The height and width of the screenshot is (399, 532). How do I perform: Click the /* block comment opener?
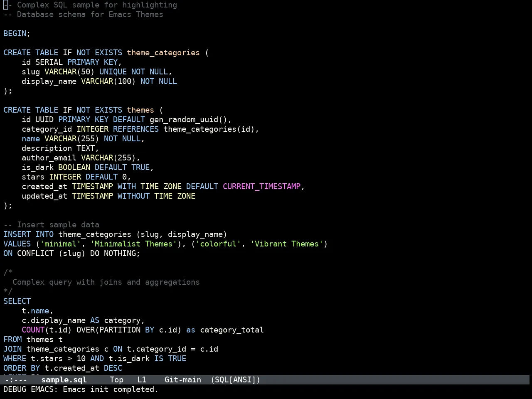point(8,273)
